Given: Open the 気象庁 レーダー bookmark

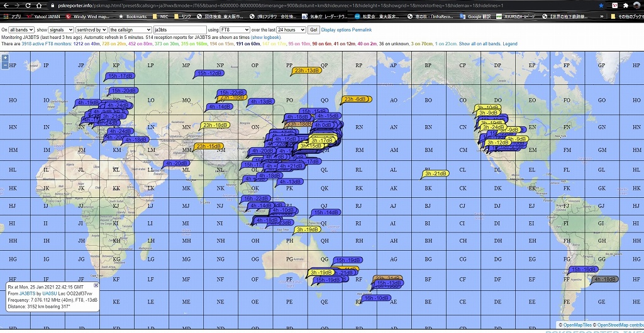Looking at the screenshot, I should [x=326, y=16].
